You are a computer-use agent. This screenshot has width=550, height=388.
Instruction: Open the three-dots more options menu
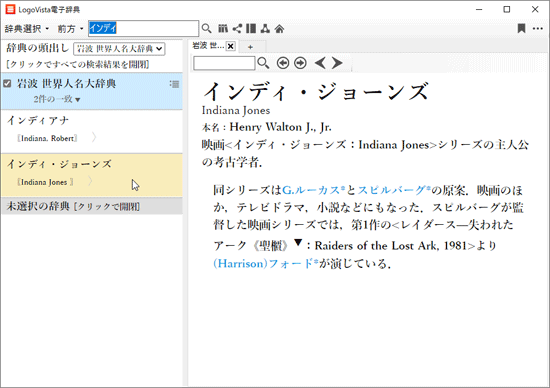pyautogui.click(x=538, y=28)
